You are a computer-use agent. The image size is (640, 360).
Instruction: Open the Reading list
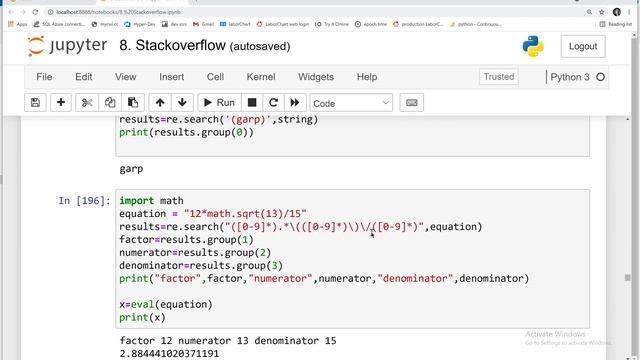pos(616,24)
